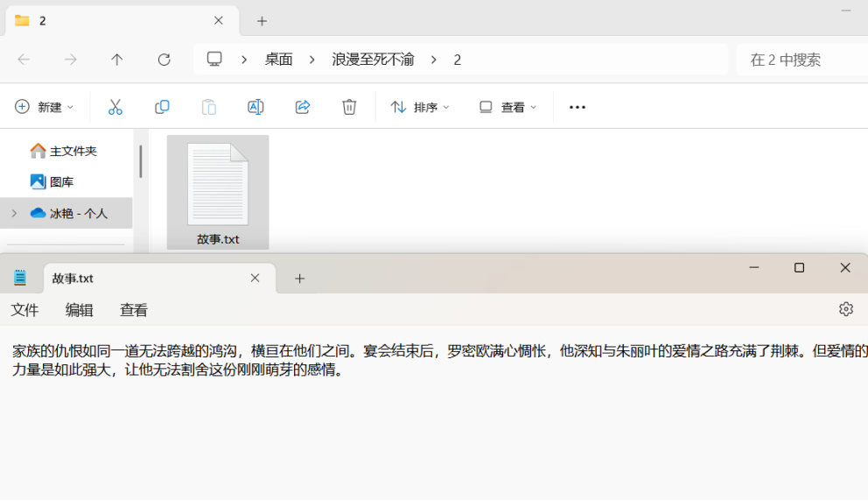The image size is (868, 501).
Task: Click the This PC monitor icon in address bar
Action: tap(214, 59)
